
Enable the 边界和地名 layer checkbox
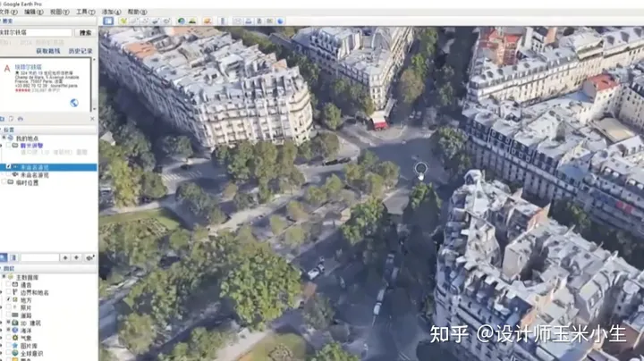[x=8, y=292]
